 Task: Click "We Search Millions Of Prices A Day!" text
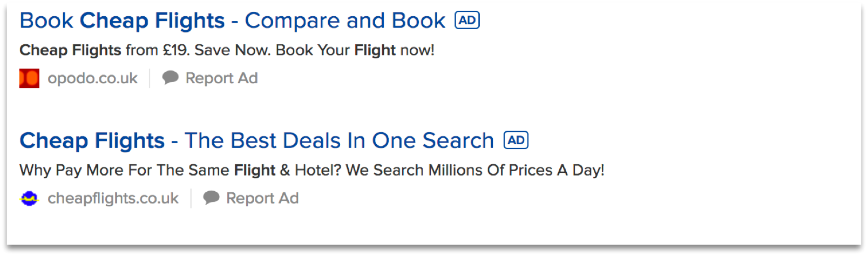[x=475, y=170]
